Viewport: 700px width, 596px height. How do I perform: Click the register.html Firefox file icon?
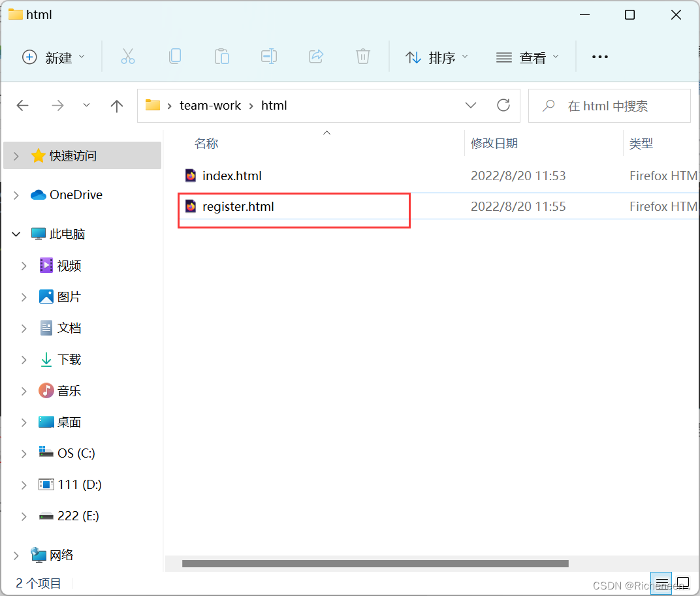[x=191, y=206]
